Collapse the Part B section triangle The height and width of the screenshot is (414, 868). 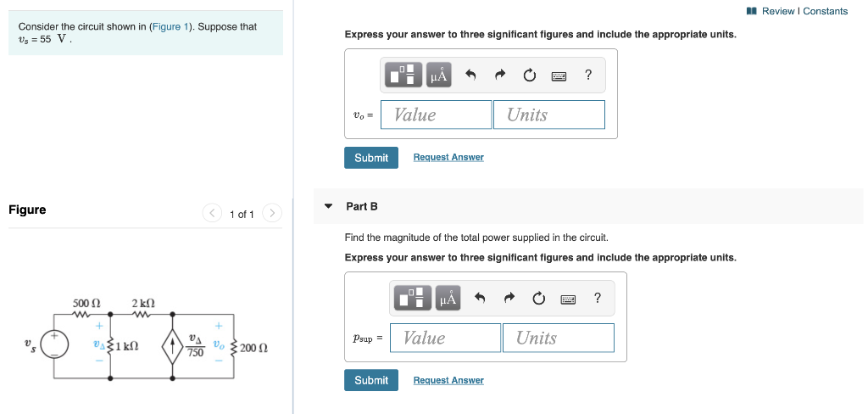point(328,206)
